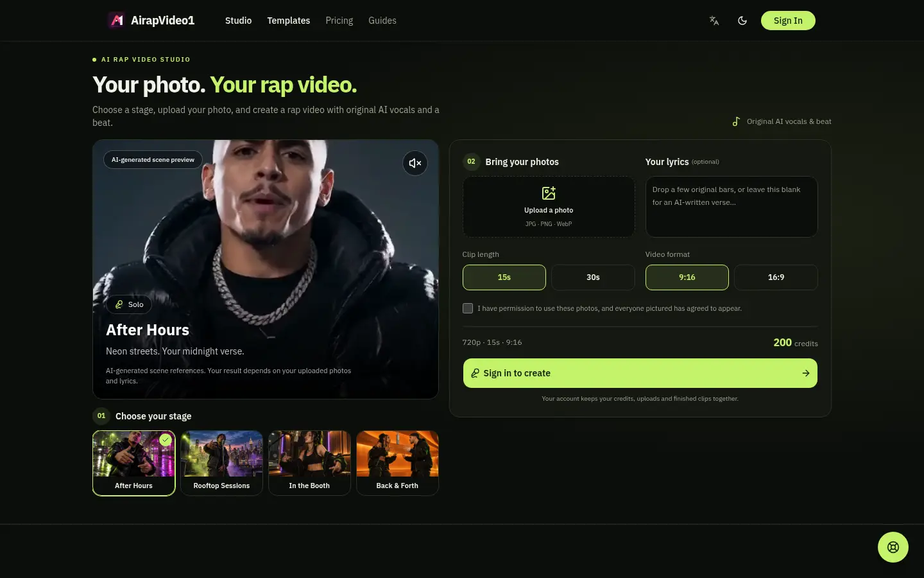Click the After Hours preview title
The width and height of the screenshot is (924, 578).
click(x=148, y=330)
